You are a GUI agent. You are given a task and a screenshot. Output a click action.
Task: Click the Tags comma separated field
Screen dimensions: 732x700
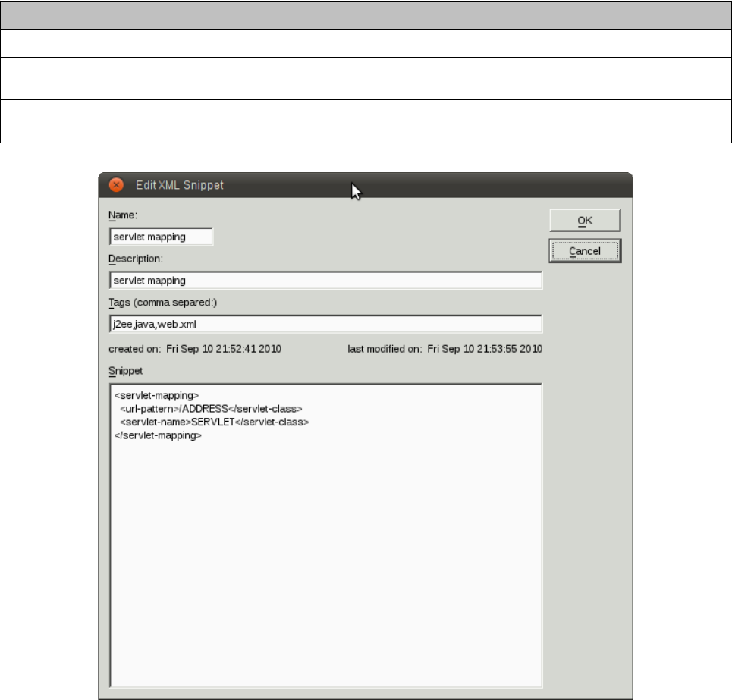click(326, 324)
